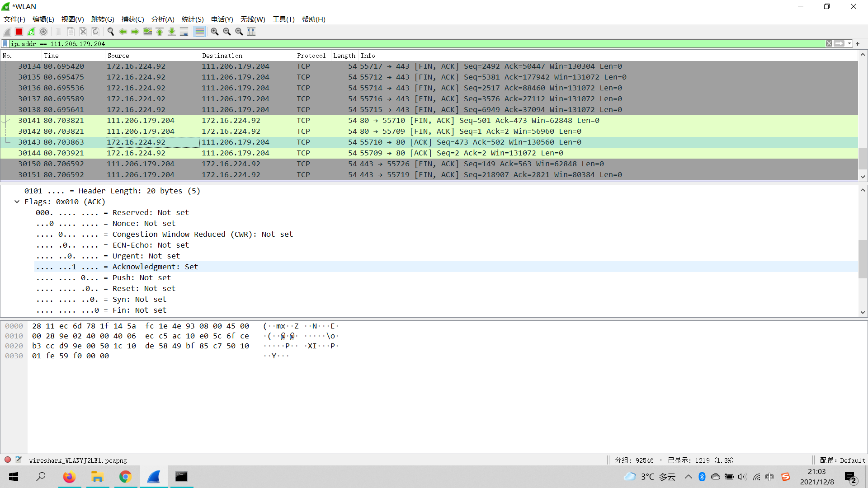Add a display filter button with plus

pos(858,44)
